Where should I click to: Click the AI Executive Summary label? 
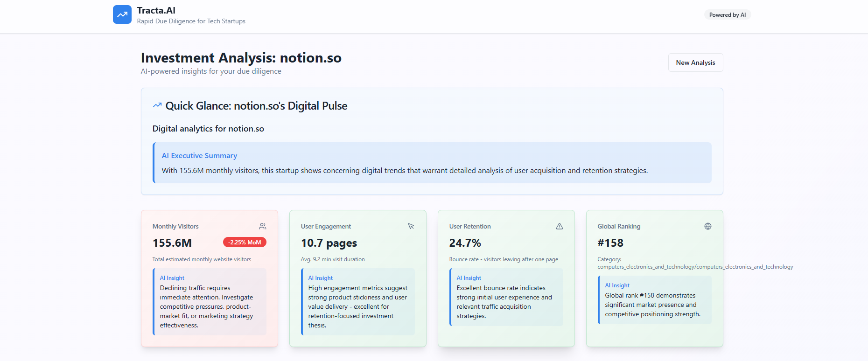(199, 156)
